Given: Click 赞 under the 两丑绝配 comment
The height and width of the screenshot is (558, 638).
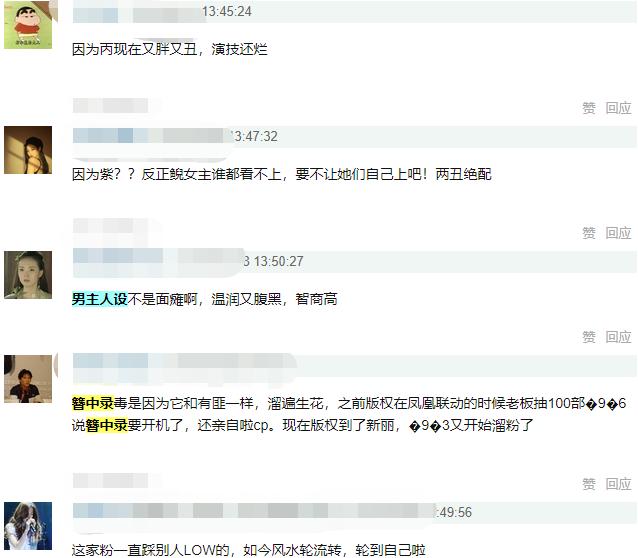Looking at the screenshot, I should tap(588, 233).
